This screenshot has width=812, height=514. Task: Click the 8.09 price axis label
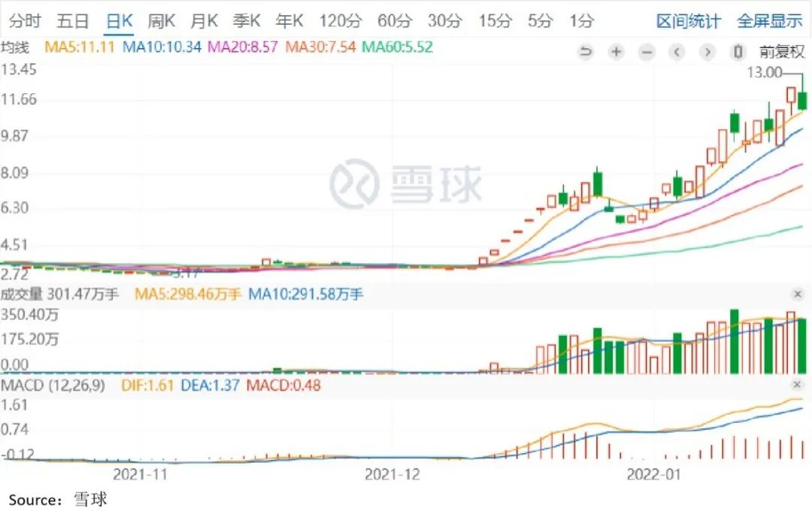click(x=16, y=172)
